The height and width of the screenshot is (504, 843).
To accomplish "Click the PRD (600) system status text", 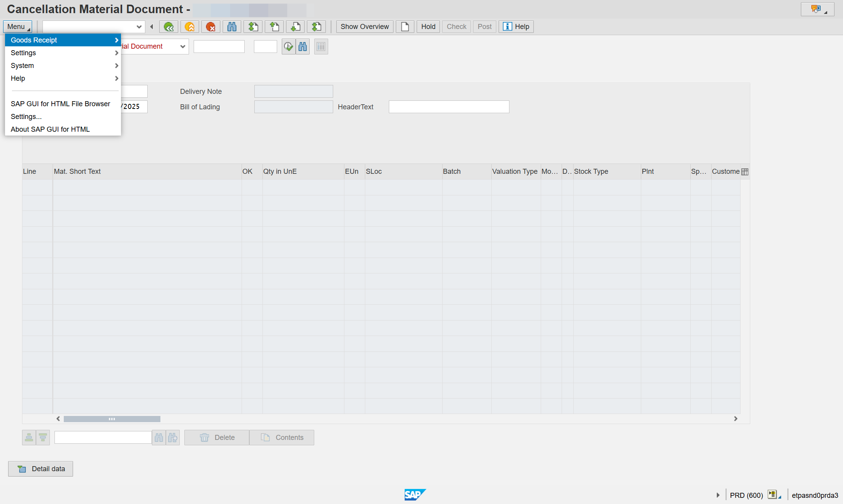I will click(x=746, y=495).
